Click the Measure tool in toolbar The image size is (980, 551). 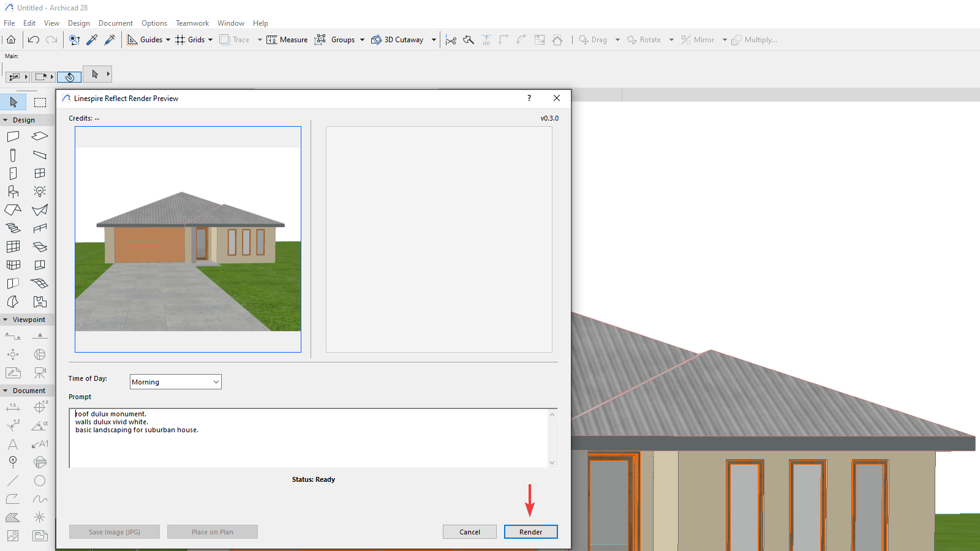coord(287,40)
